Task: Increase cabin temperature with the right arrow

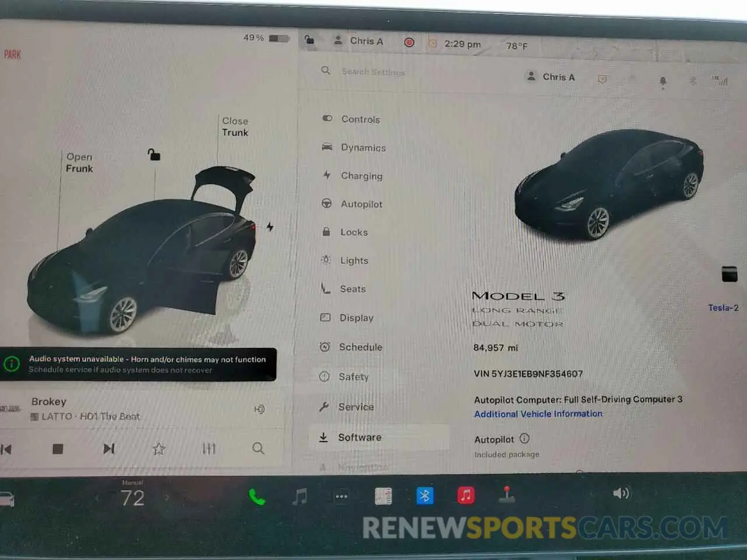Action: pos(167,498)
